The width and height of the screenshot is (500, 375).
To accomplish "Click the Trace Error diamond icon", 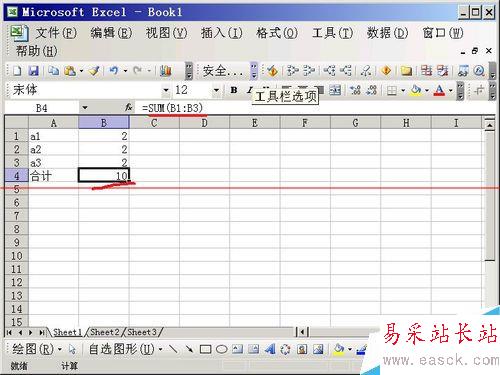I will [386, 71].
